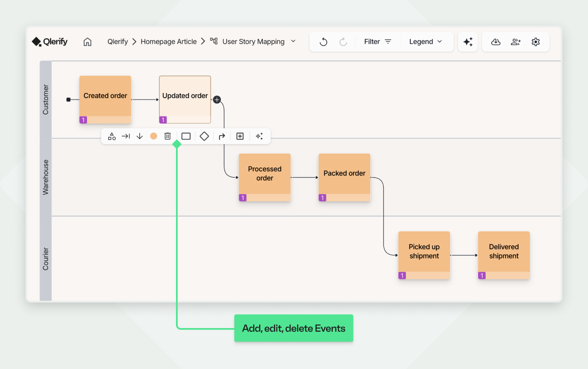Click the purple 1 badge on Picked up shipment

tap(402, 276)
